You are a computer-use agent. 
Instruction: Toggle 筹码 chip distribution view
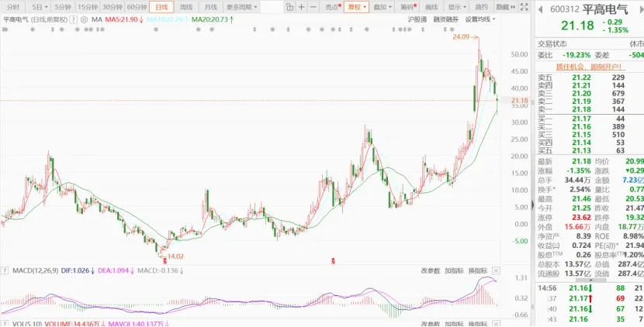coord(408,7)
